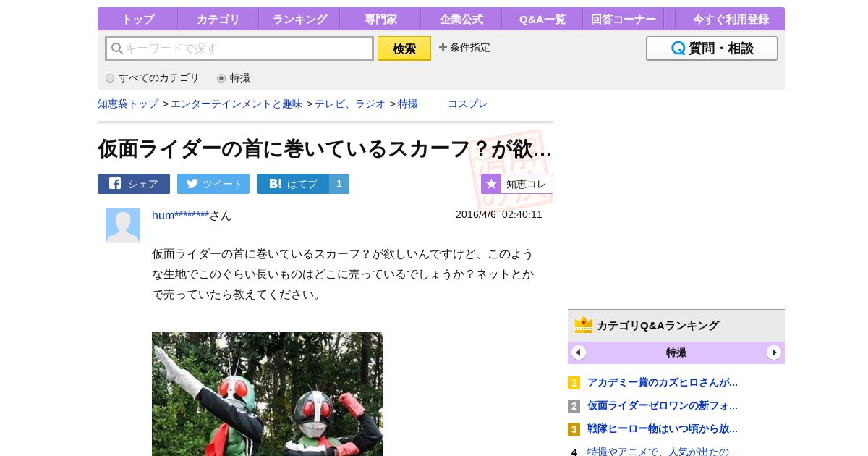This screenshot has width=868, height=456.
Task: Open hum******** user profile link
Action: 181,215
